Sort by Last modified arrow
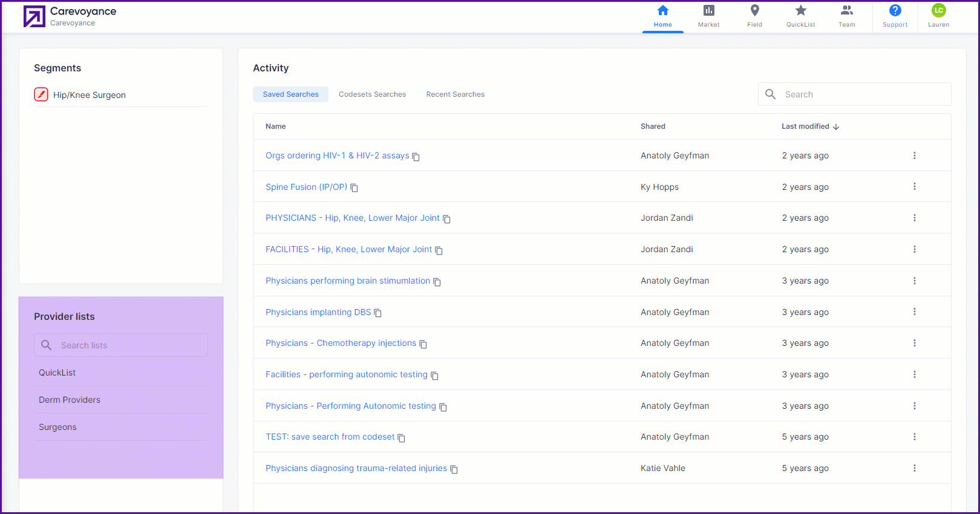Viewport: 980px width, 514px height. tap(836, 127)
